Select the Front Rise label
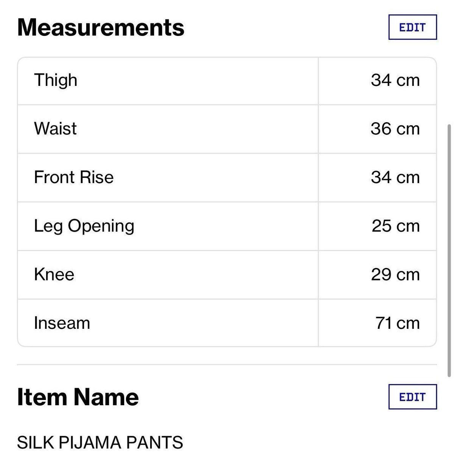 [74, 177]
